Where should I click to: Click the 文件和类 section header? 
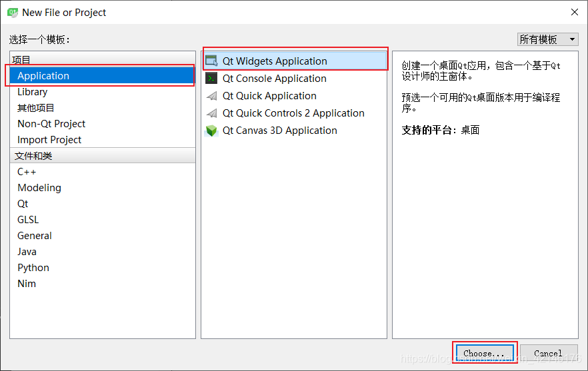(103, 155)
